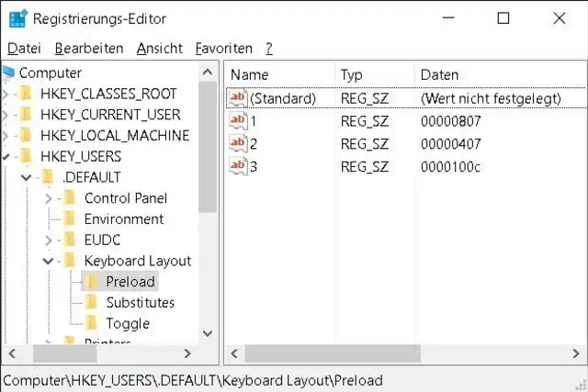Viewport: 588px width, 392px height.
Task: Click the HKEY_CURRENT_USER folder icon
Action: point(26,115)
